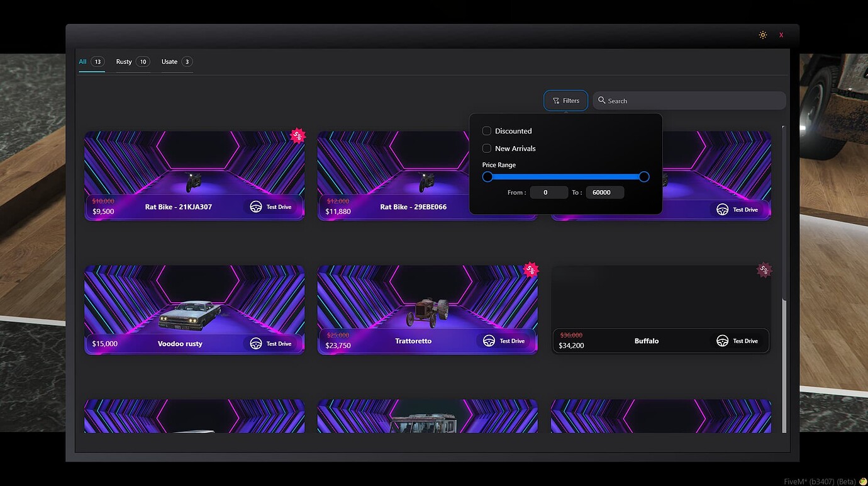Click the $23,750 Trattoretto price

click(x=338, y=346)
